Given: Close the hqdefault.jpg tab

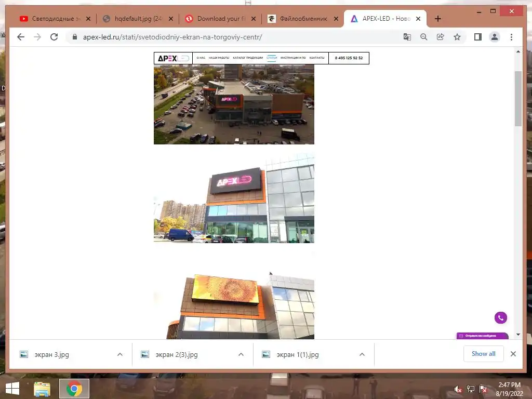Looking at the screenshot, I should [x=171, y=19].
